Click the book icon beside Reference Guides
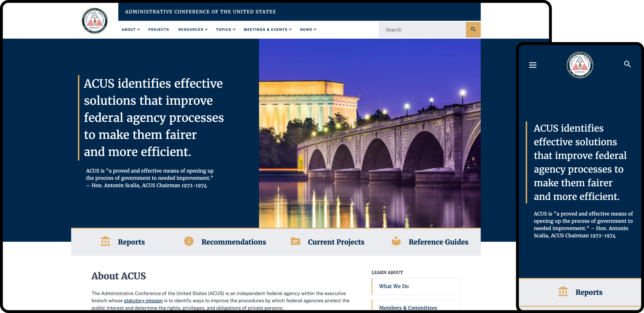 pyautogui.click(x=396, y=241)
